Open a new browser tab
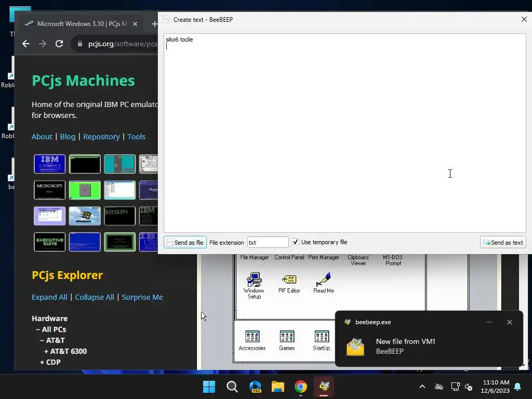This screenshot has width=532, height=399. tap(154, 24)
